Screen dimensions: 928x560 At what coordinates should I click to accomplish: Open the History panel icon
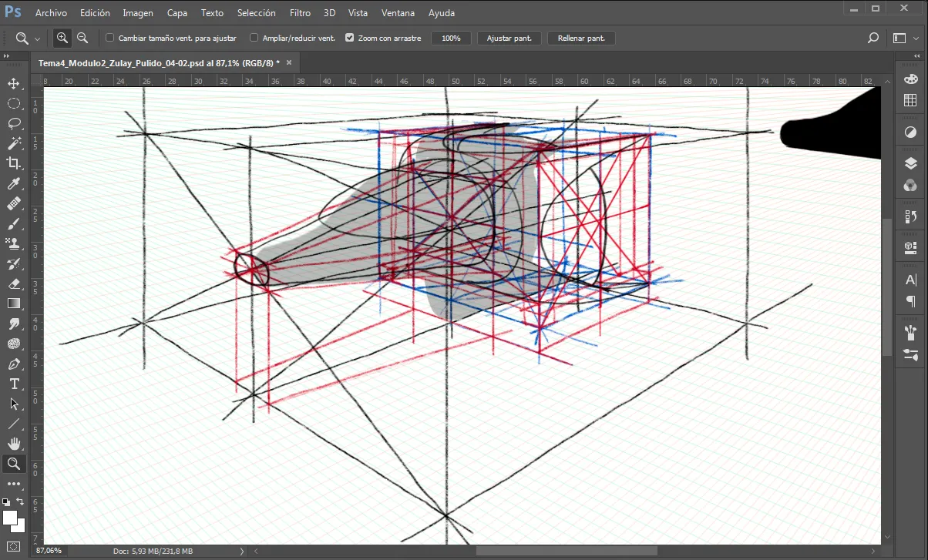point(910,216)
